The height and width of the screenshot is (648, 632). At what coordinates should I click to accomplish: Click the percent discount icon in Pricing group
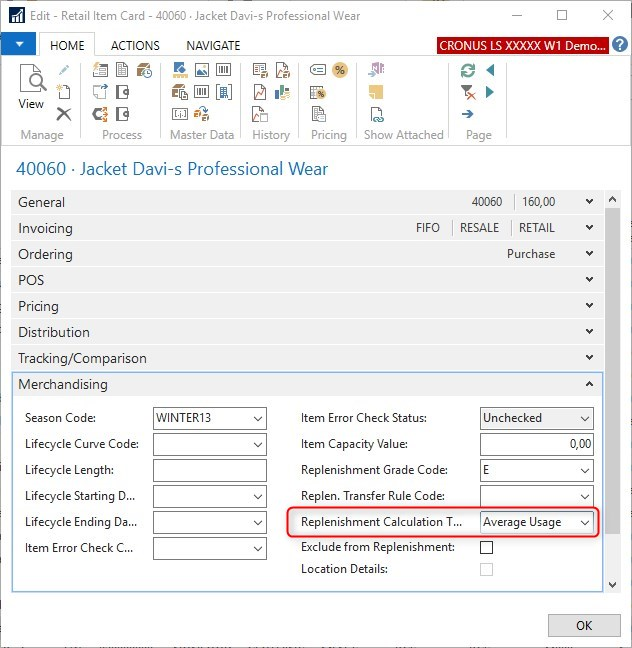click(x=339, y=70)
